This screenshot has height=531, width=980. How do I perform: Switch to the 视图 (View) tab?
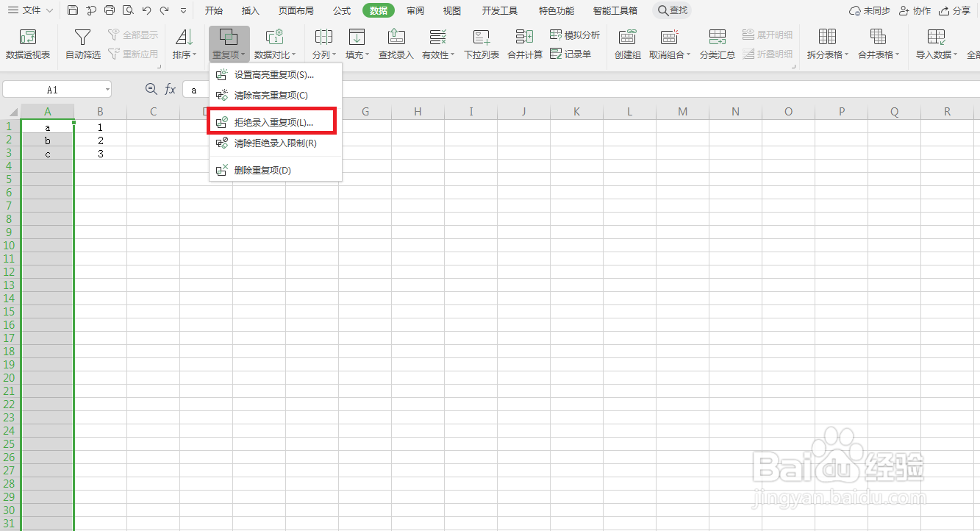pos(452,11)
